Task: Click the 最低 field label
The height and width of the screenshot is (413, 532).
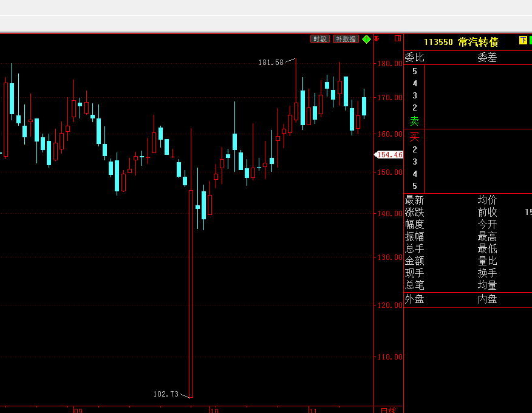Action: 487,248
